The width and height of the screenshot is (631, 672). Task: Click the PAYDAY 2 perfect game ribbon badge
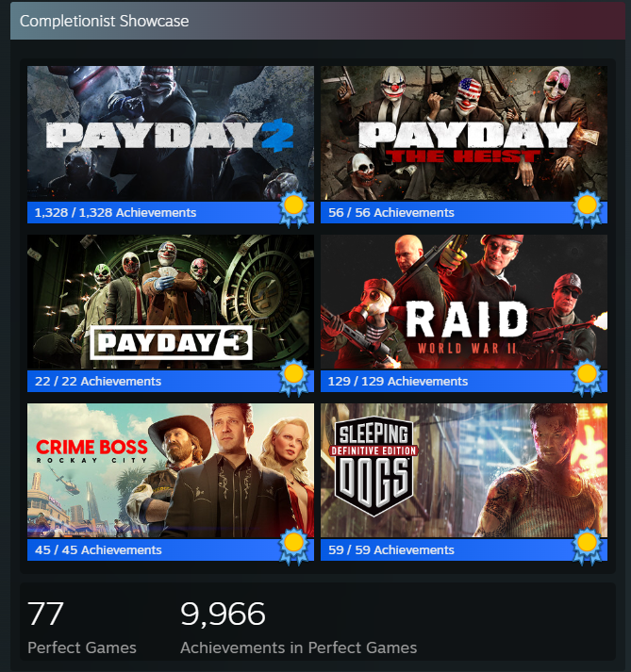coord(294,208)
